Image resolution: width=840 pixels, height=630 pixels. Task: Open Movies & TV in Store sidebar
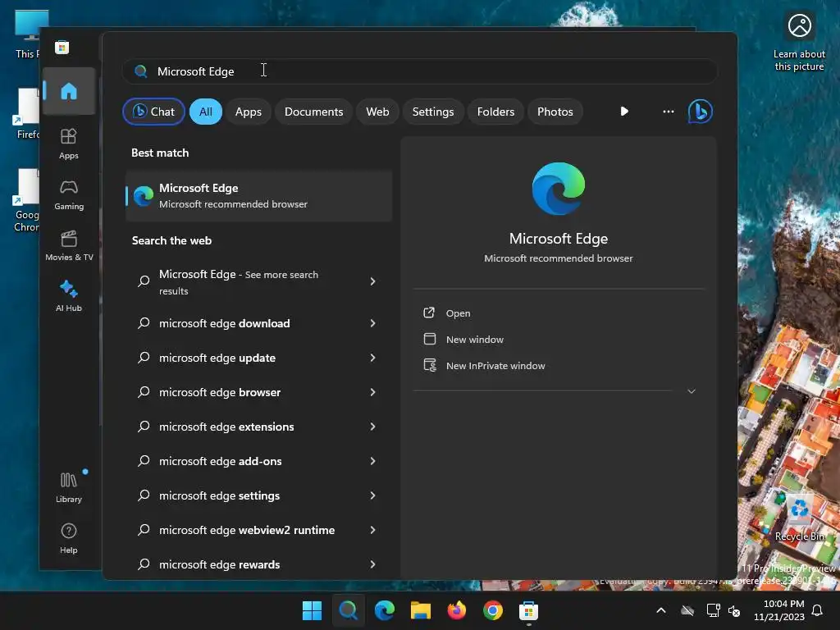pos(69,246)
